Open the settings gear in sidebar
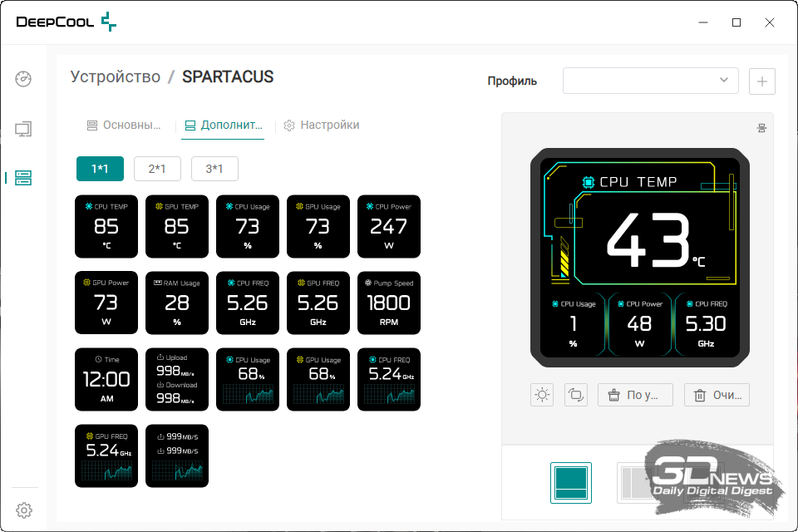 pyautogui.click(x=24, y=510)
